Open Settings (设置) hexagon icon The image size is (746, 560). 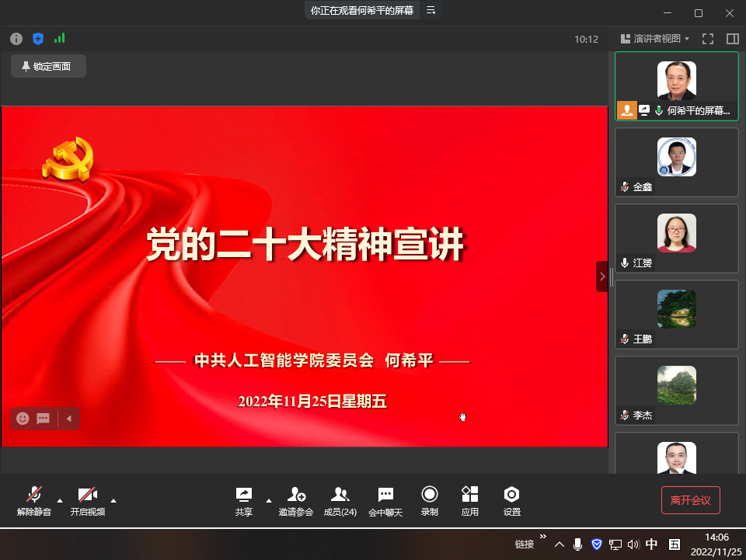(x=511, y=501)
